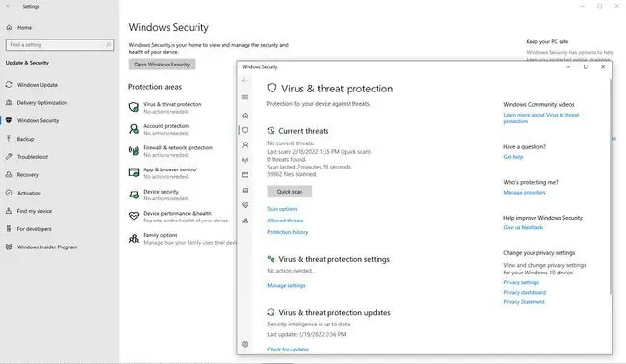Open Firewall & network protection sidebar icon
Viewport: 626px width, 364px height.
pos(245,160)
